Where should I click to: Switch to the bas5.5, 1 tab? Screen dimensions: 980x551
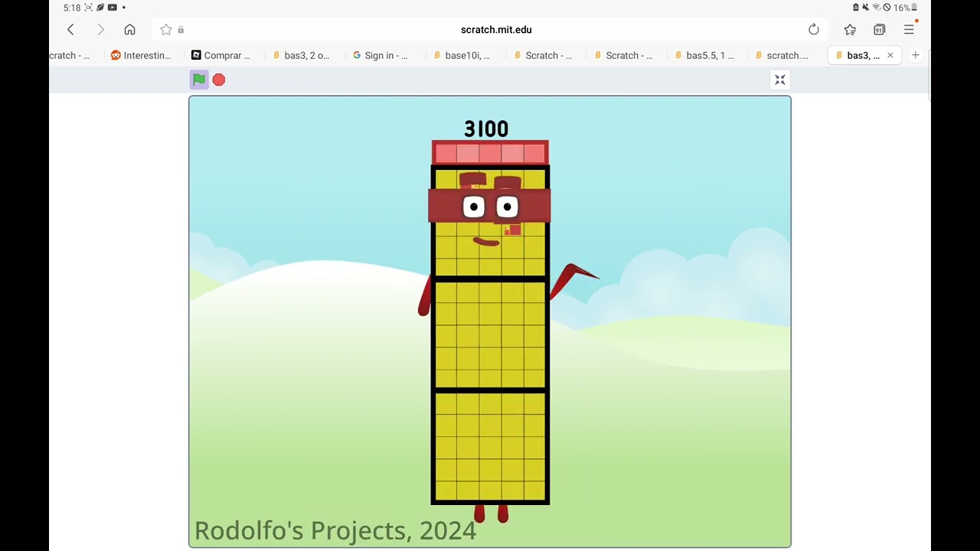(x=704, y=55)
